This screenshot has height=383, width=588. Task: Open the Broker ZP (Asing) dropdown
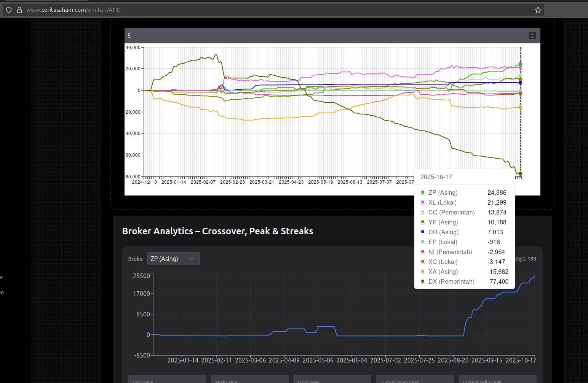173,259
